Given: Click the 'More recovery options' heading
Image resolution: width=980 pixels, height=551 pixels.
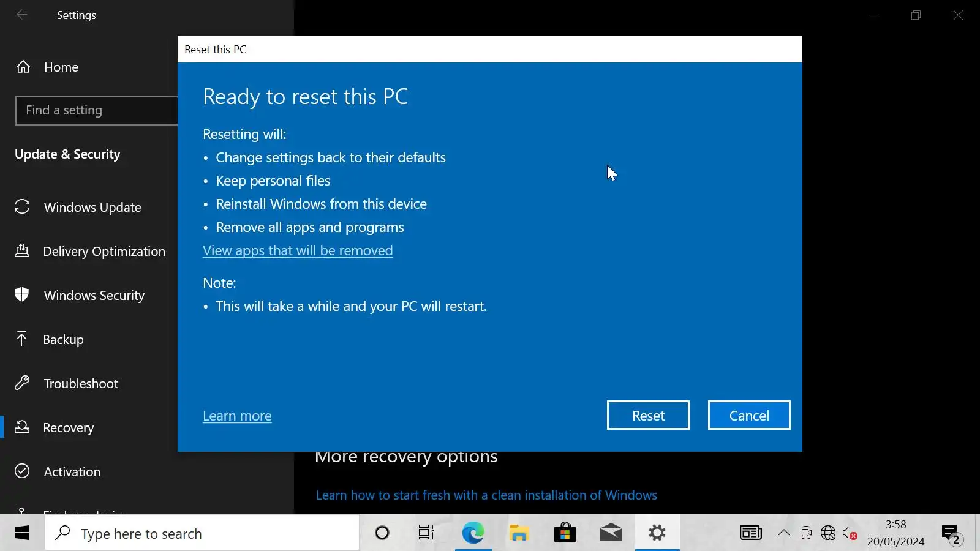Looking at the screenshot, I should pyautogui.click(x=406, y=457).
